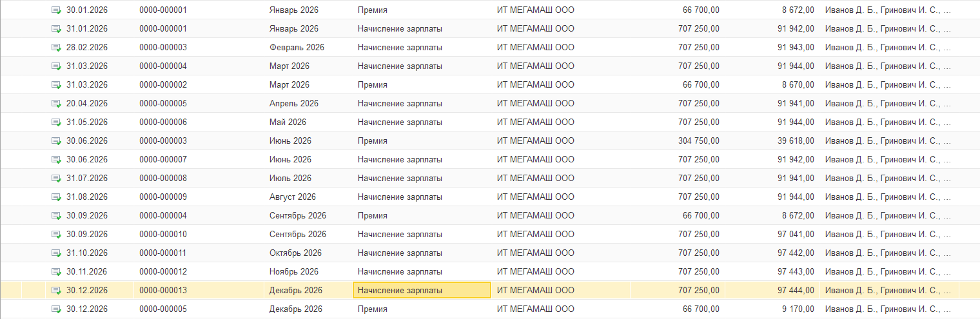Click the document icon for number 0000-000013
This screenshot has width=980, height=319.
coord(56,291)
